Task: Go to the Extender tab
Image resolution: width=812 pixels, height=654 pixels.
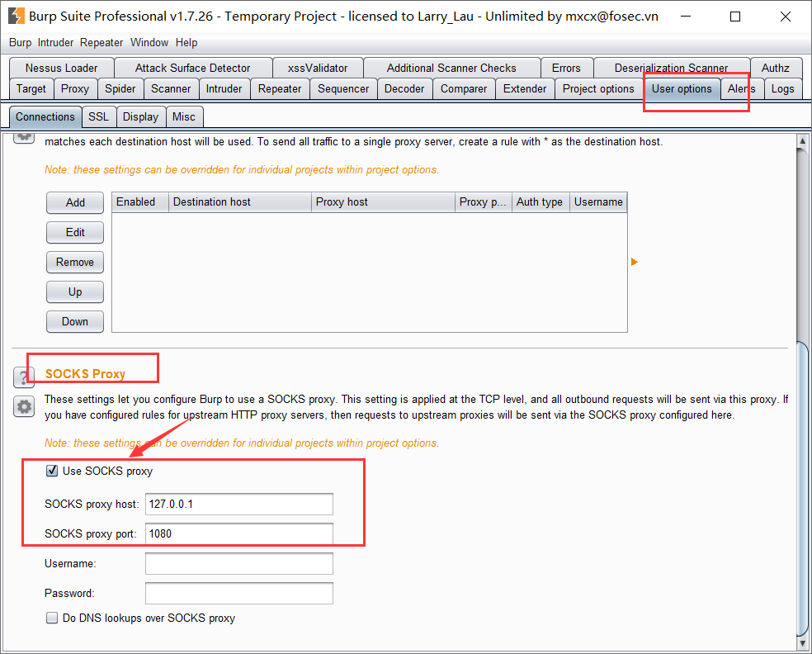Action: pyautogui.click(x=525, y=88)
